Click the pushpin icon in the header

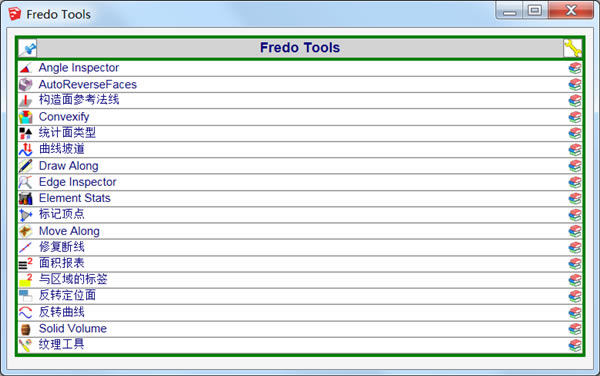click(28, 48)
